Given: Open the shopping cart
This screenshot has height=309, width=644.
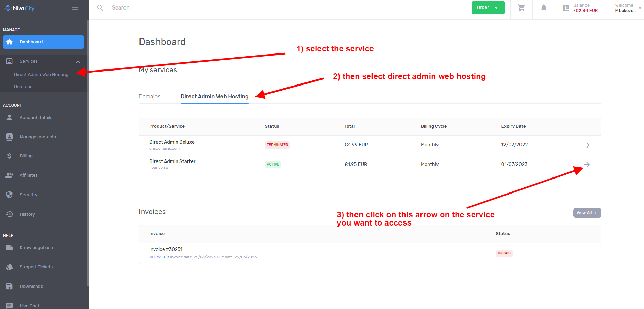Looking at the screenshot, I should coord(521,8).
